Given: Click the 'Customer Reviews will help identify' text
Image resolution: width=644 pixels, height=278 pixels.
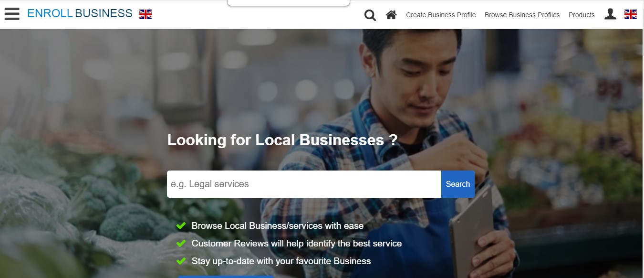Looking at the screenshot, I should coord(297,244).
